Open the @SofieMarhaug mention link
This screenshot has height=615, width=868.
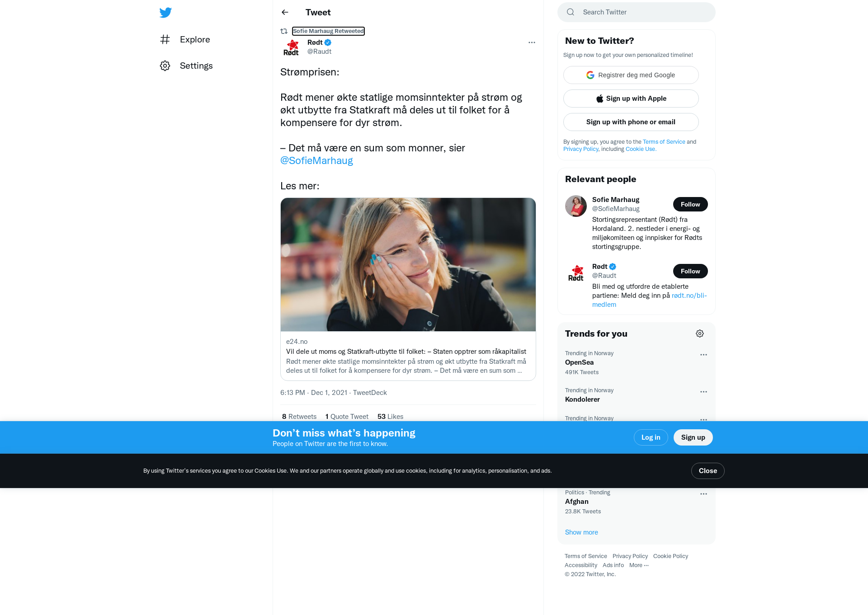tap(316, 160)
